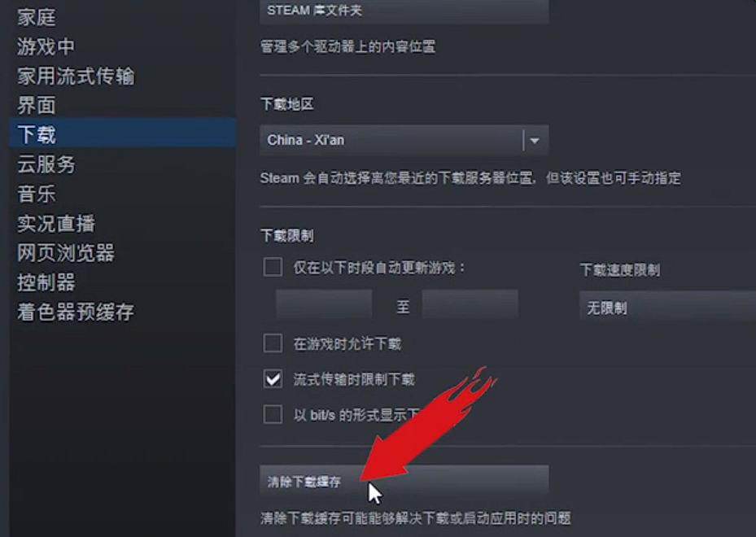
Task: Open 着色器预缓存 settings
Action: click(76, 312)
